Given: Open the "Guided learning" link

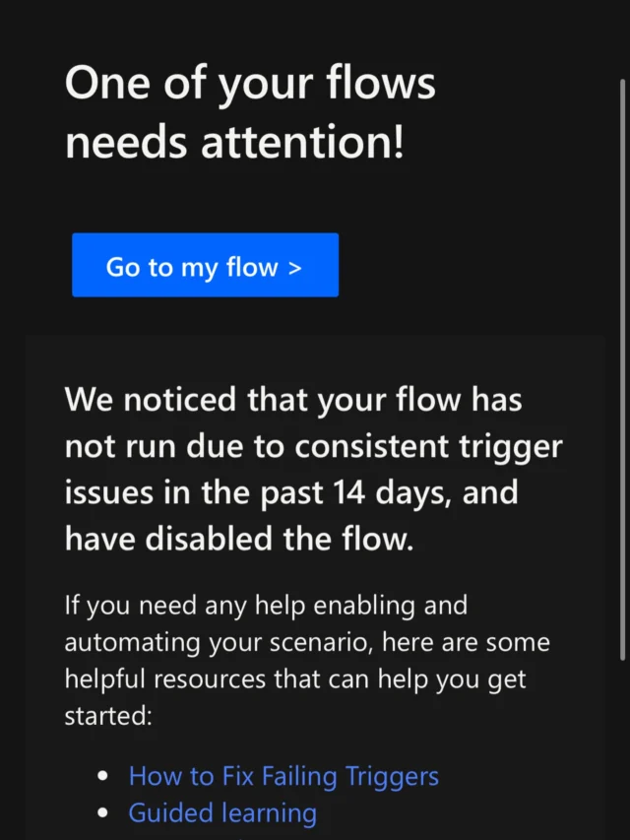Looking at the screenshot, I should (222, 813).
